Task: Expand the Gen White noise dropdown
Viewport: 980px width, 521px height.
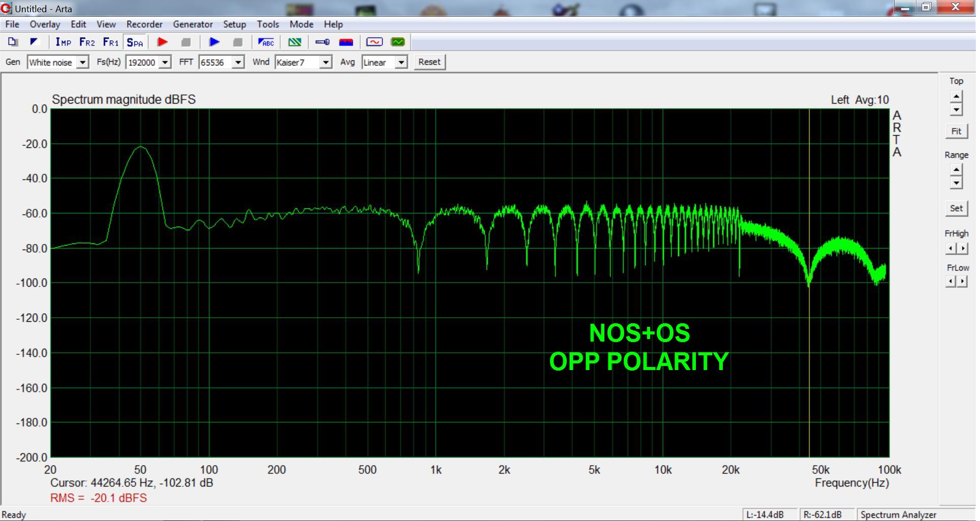Action: [x=83, y=63]
